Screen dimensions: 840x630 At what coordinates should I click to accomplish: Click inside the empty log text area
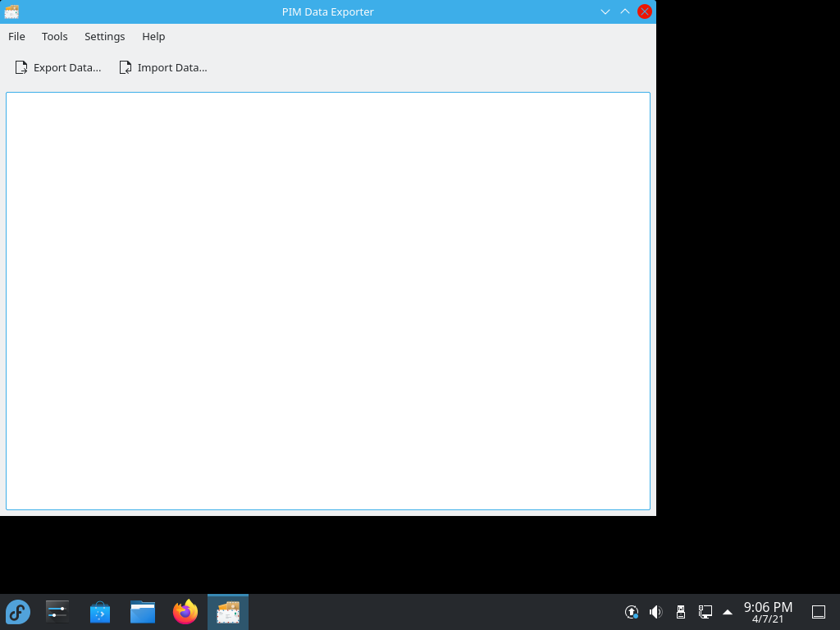[x=328, y=300]
